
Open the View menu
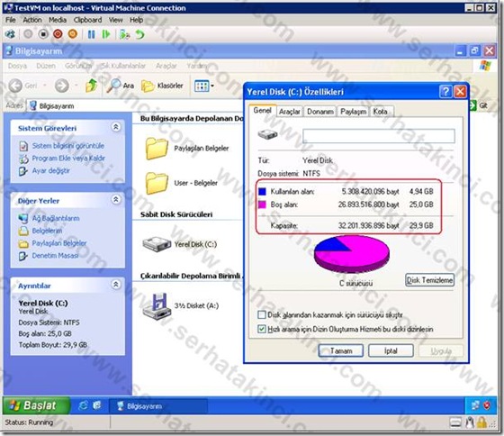tap(115, 20)
